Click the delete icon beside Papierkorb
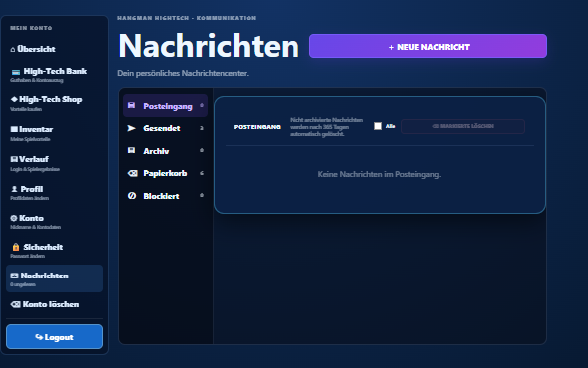This screenshot has height=368, width=588. [132, 173]
